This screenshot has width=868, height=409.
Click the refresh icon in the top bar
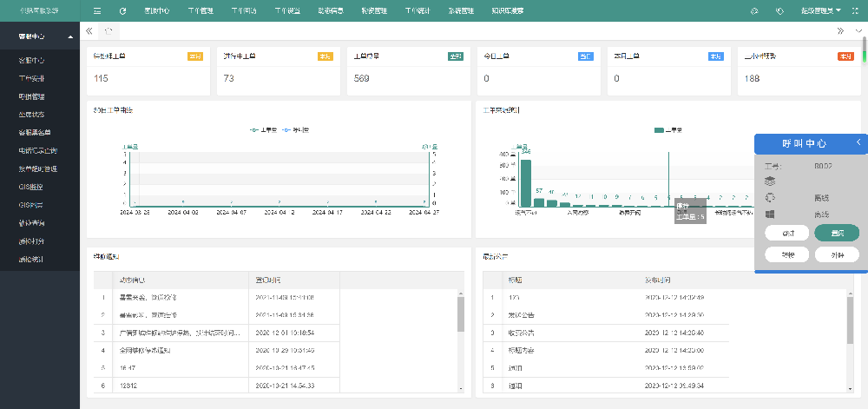click(x=123, y=10)
